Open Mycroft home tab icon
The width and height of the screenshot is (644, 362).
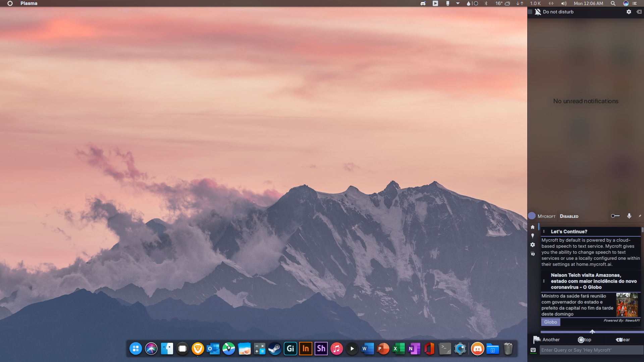click(x=533, y=227)
